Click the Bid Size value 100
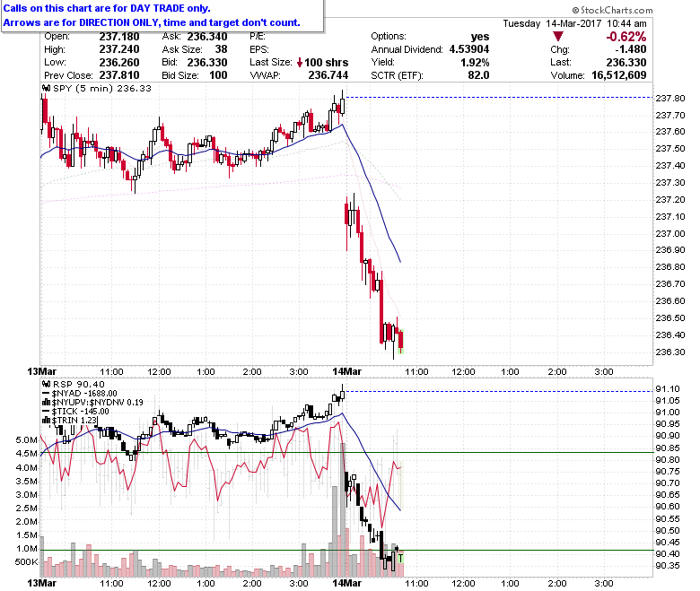This screenshot has height=591, width=700. (218, 75)
